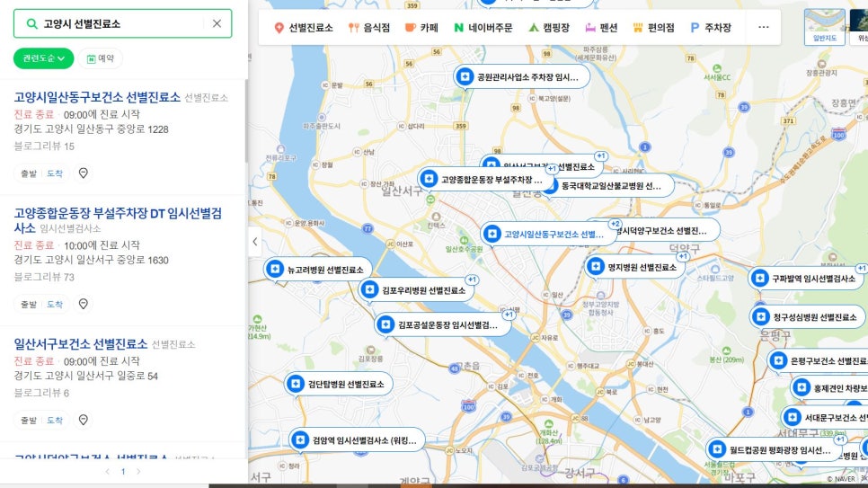Click the search magnifier icon
The height and width of the screenshot is (488, 868).
click(x=32, y=24)
